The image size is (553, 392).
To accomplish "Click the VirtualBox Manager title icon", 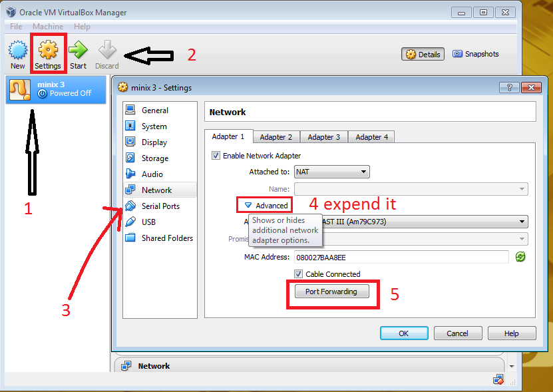I will [x=11, y=12].
